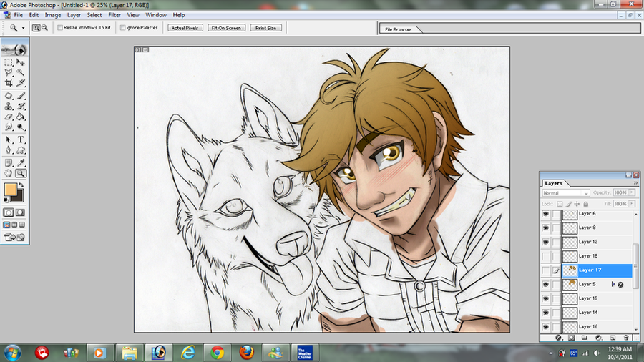The height and width of the screenshot is (362, 644).
Task: Hide Layer 14 visibility eye
Action: pyautogui.click(x=545, y=313)
